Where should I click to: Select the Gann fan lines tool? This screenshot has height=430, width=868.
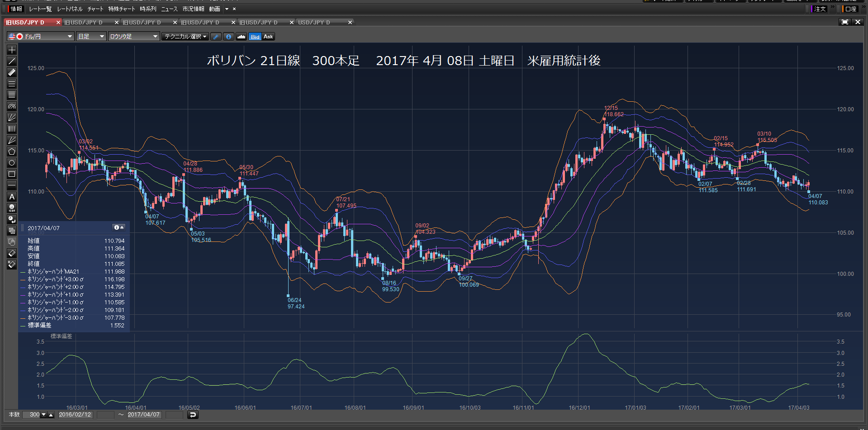[12, 140]
